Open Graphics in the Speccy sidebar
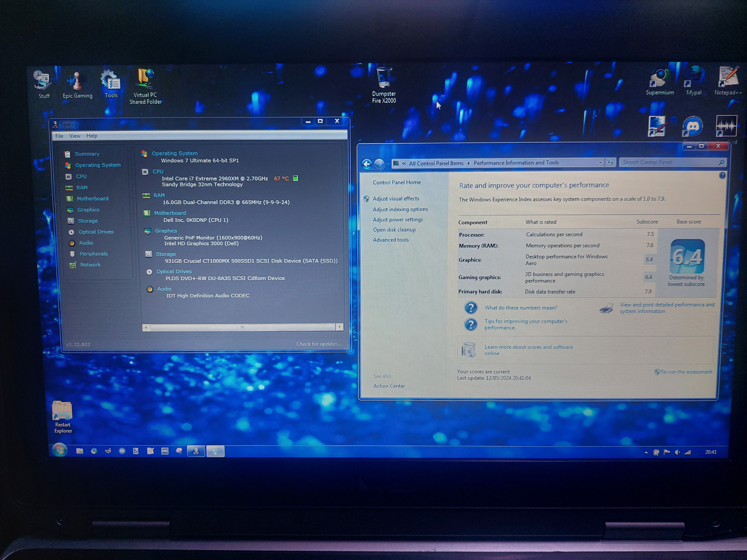 pyautogui.click(x=89, y=210)
